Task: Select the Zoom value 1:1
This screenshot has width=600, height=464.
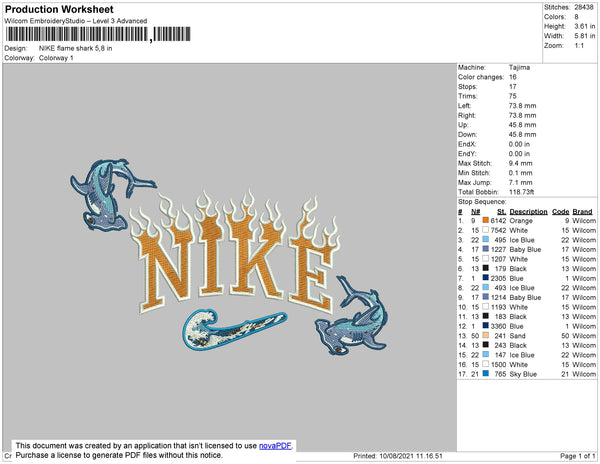Action: point(579,46)
